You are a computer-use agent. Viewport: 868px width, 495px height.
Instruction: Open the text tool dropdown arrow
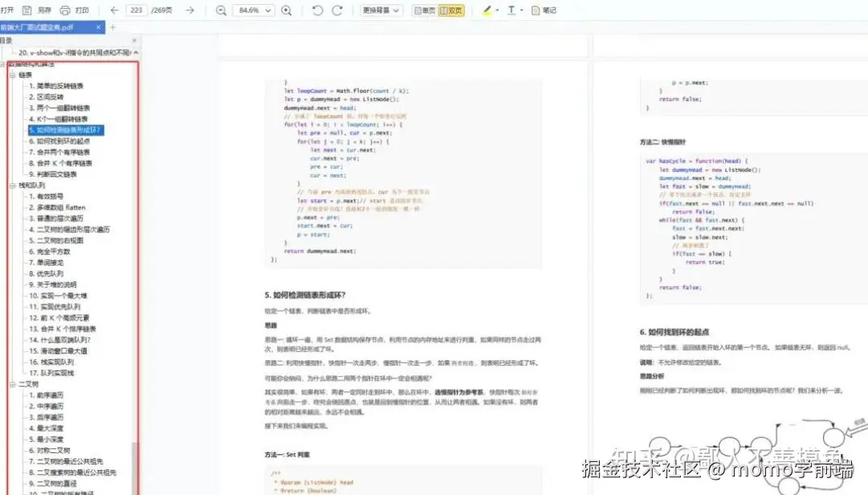521,10
